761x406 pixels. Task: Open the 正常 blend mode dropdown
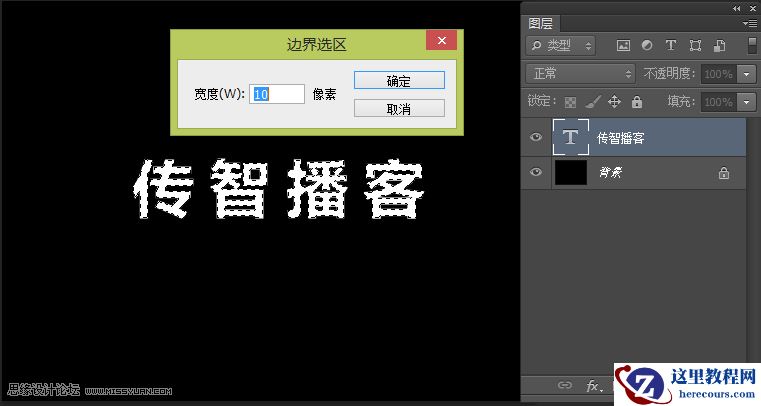[580, 74]
